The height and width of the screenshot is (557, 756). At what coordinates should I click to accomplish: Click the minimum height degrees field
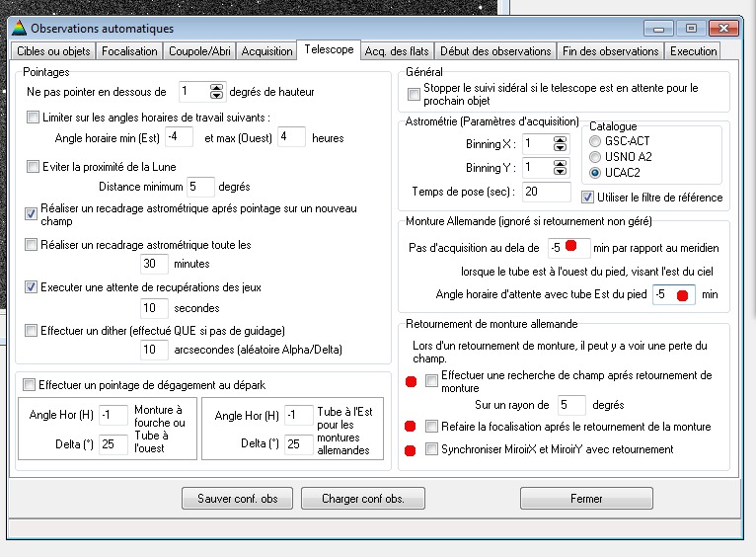coord(194,92)
